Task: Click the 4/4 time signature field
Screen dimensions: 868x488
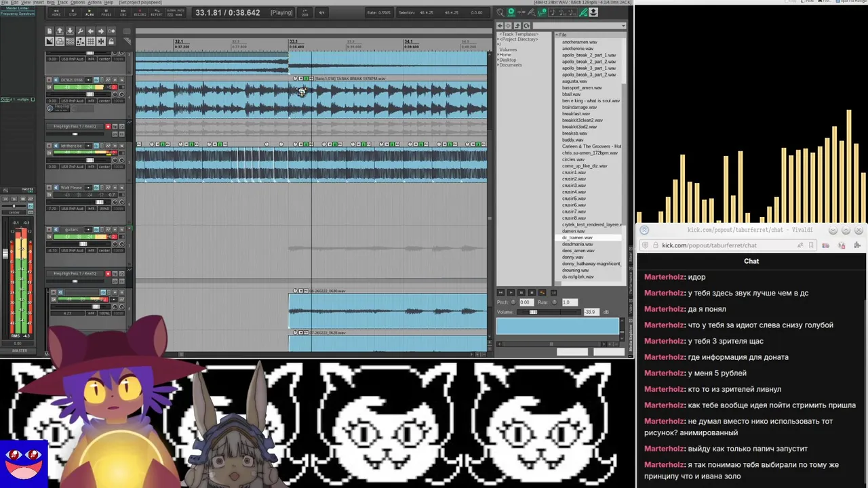Action: click(321, 13)
